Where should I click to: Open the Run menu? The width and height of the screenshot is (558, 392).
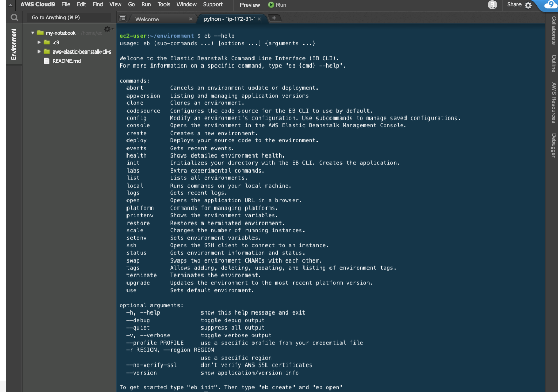point(146,4)
